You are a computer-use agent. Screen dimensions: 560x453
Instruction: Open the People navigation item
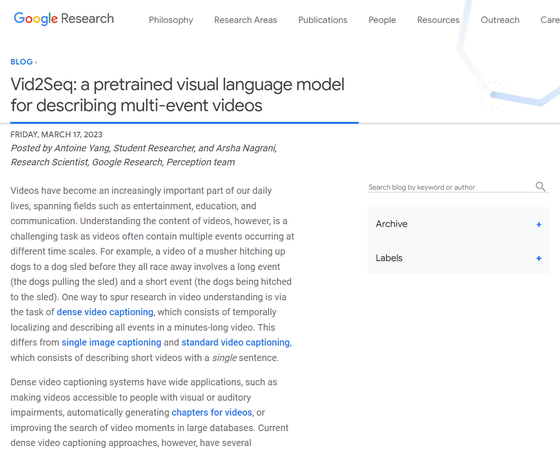click(x=382, y=20)
